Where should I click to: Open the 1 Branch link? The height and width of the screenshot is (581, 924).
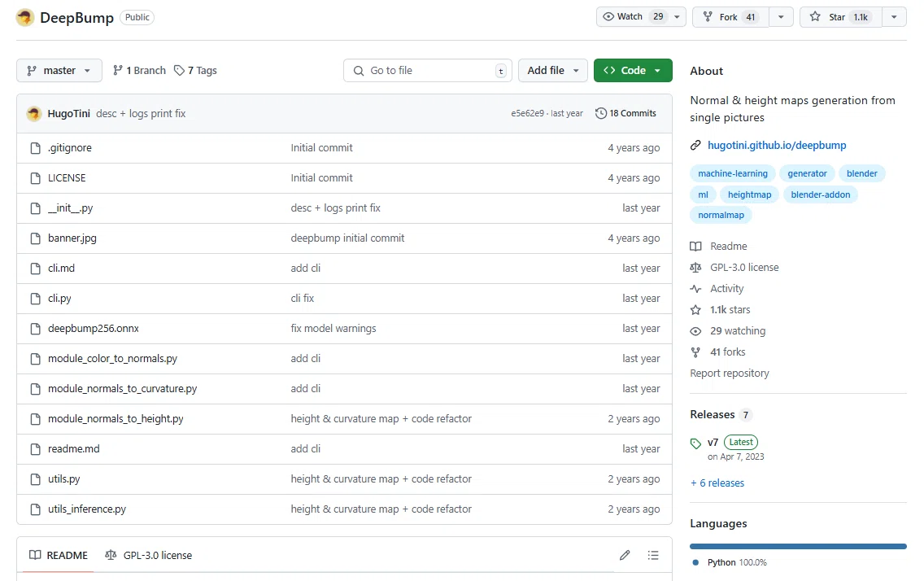click(140, 70)
